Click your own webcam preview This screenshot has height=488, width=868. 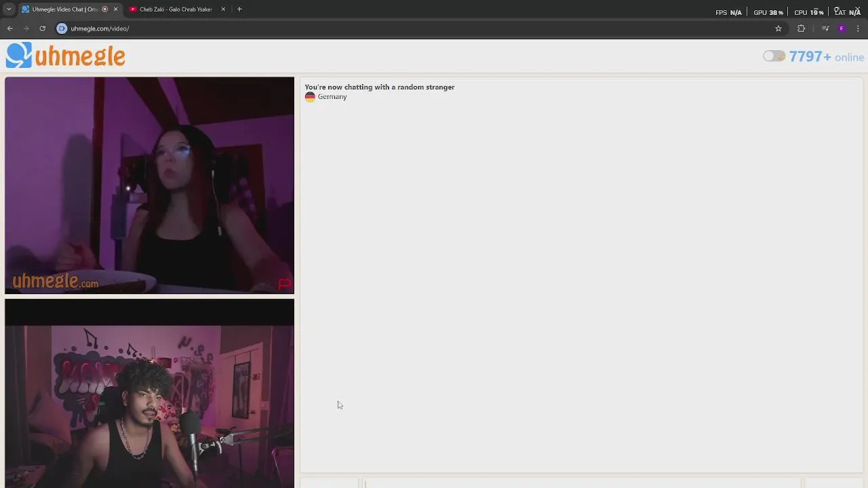[x=149, y=393]
